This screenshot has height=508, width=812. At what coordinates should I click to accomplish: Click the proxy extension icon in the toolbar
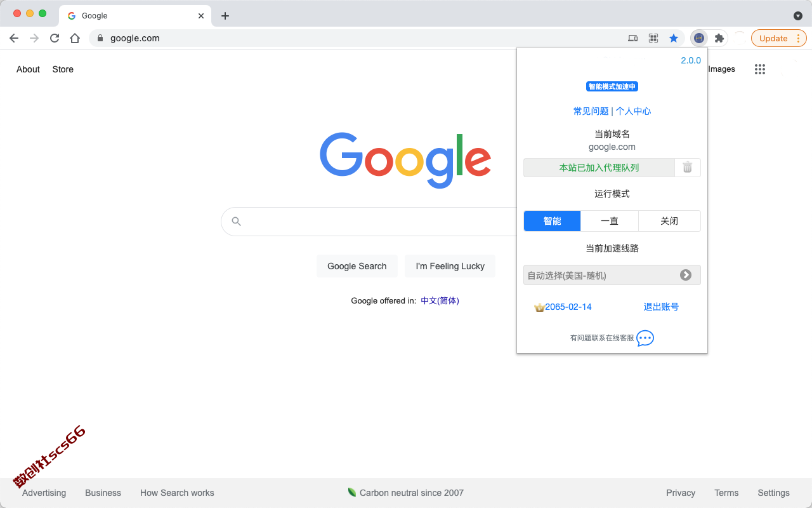[x=698, y=38]
